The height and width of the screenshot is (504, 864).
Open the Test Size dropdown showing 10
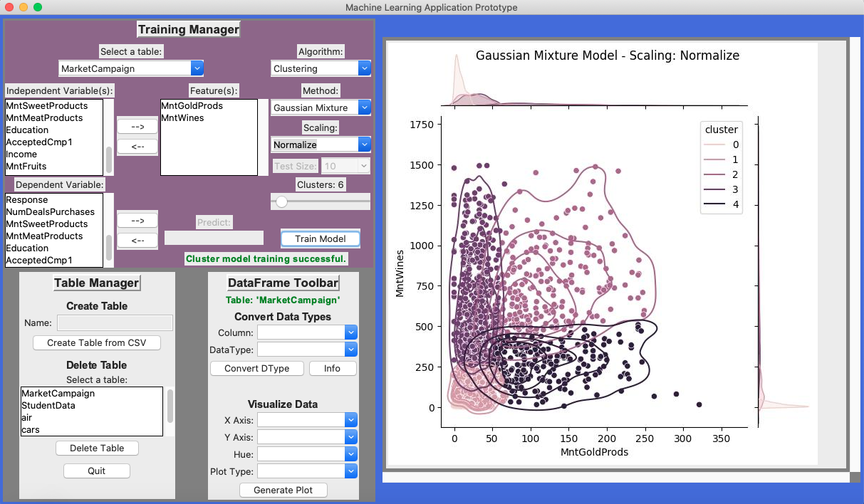(x=345, y=166)
